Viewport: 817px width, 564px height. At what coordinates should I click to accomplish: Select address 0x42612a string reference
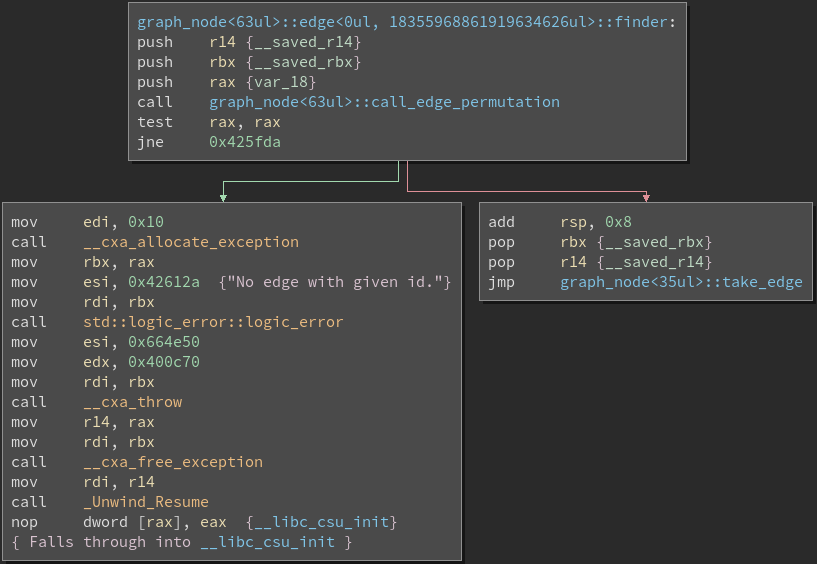(164, 282)
